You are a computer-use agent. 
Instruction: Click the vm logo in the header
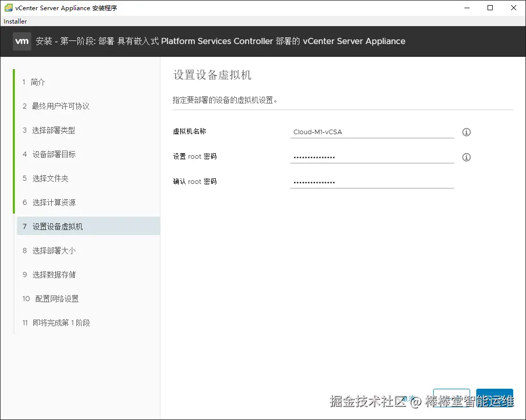tap(22, 41)
